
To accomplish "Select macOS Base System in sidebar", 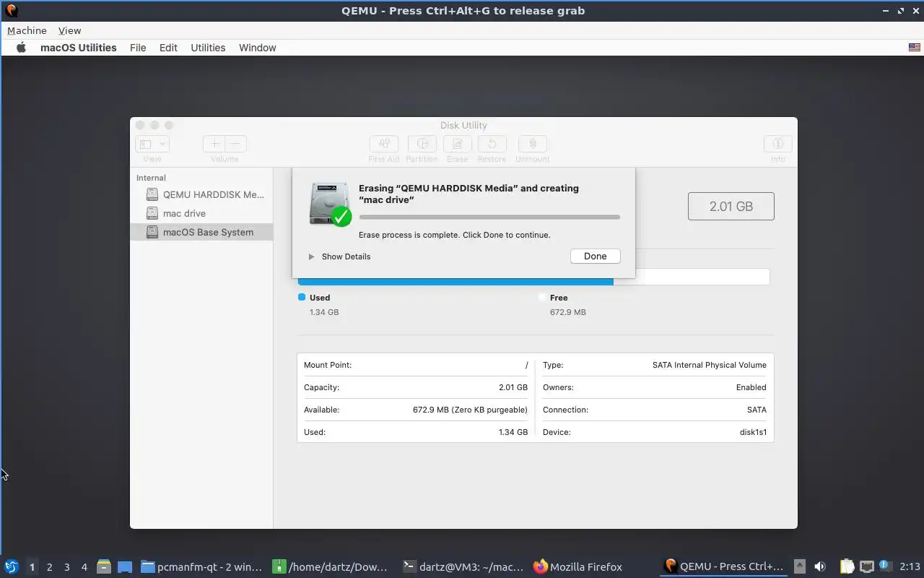I will click(x=201, y=232).
